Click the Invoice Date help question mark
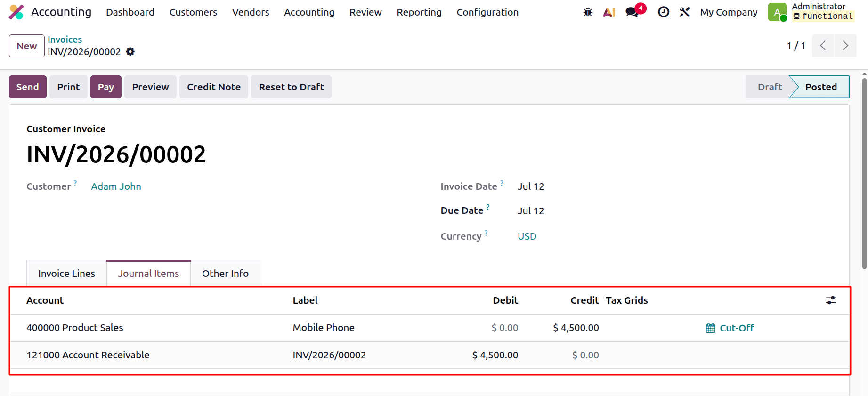 (x=502, y=183)
